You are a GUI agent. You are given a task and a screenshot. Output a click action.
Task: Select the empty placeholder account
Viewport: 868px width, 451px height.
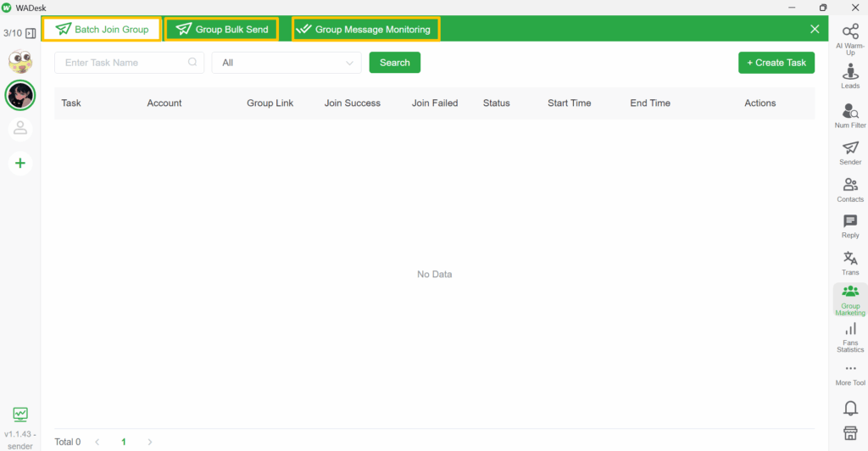pos(20,128)
